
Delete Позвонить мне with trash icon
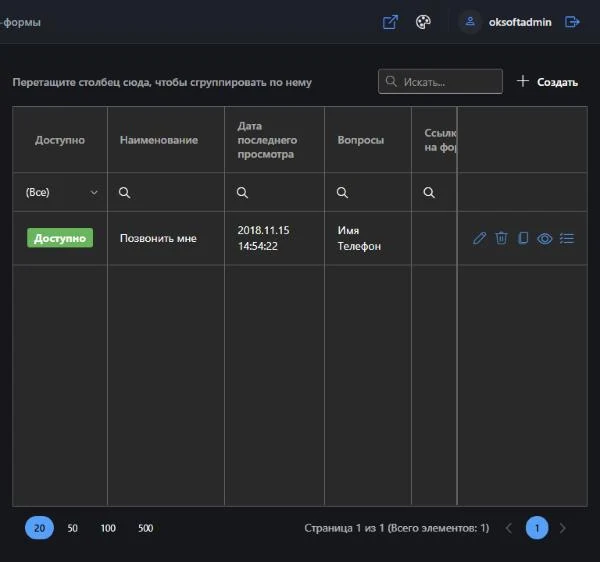click(x=501, y=238)
